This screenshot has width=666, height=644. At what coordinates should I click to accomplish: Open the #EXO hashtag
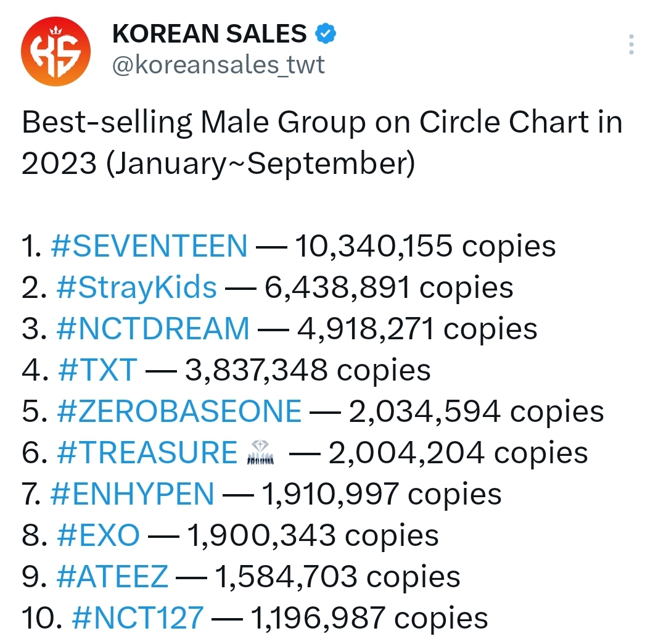click(x=98, y=535)
